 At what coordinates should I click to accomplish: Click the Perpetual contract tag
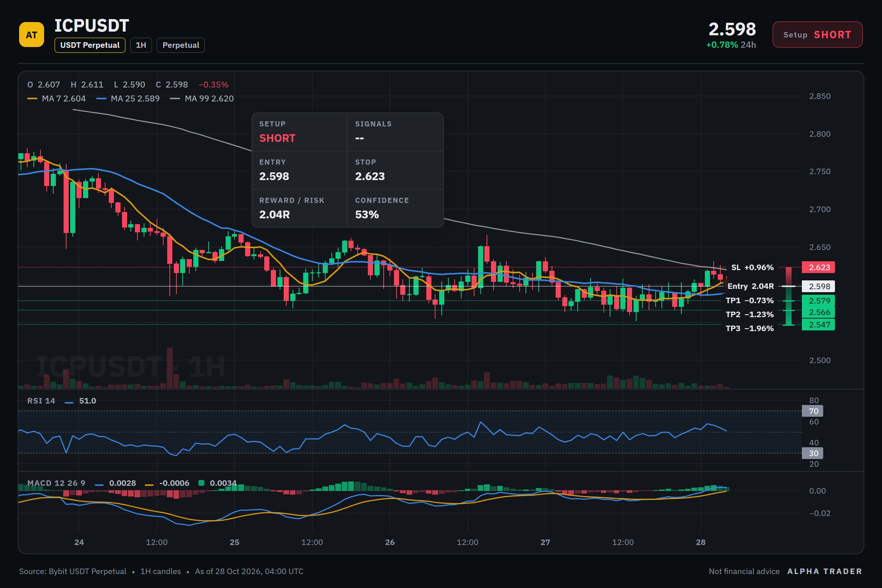pos(181,45)
